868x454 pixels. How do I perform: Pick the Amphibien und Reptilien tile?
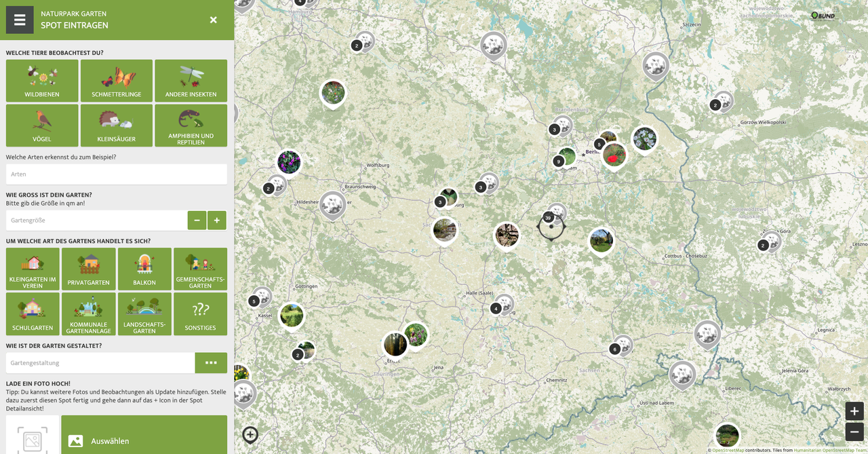point(191,126)
